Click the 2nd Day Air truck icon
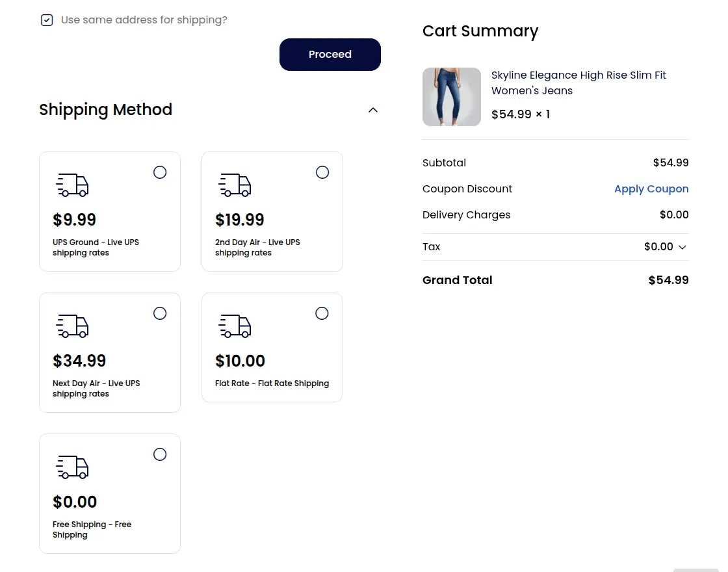 [235, 185]
